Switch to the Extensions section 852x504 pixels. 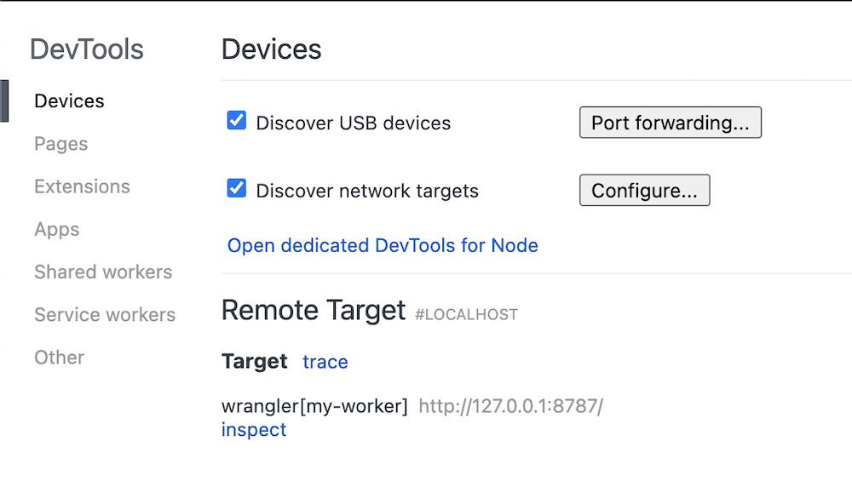click(x=82, y=186)
